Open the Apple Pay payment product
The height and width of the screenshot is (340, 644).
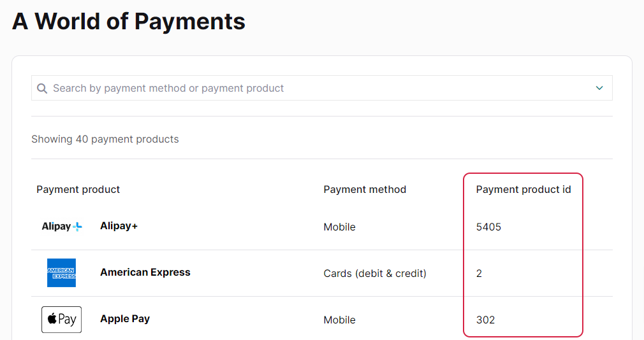coord(125,319)
